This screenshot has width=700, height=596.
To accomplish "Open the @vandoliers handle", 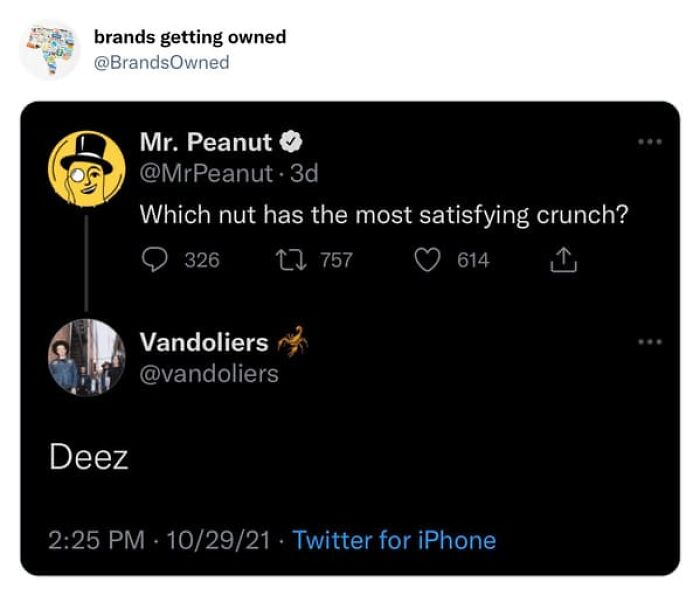I will pyautogui.click(x=209, y=374).
